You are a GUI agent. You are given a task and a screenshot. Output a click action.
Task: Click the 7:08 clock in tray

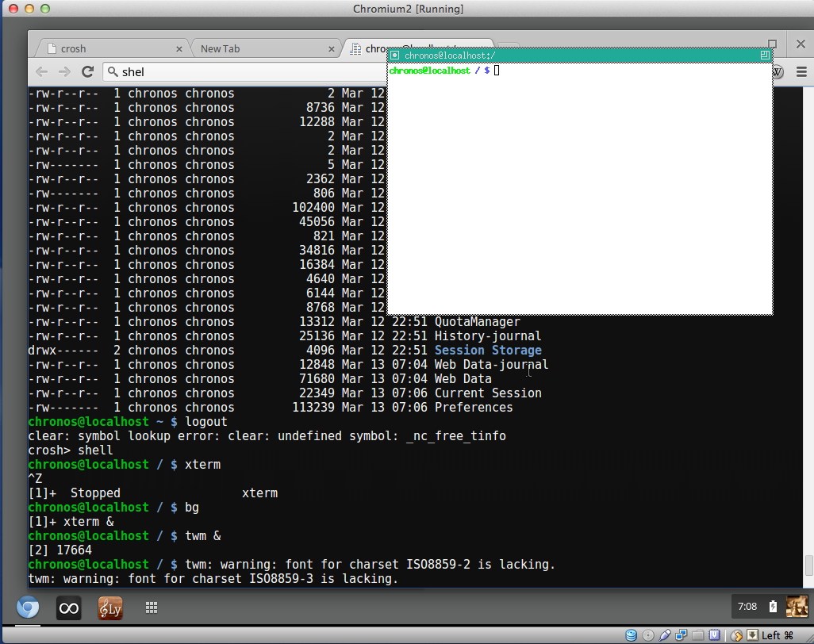747,606
